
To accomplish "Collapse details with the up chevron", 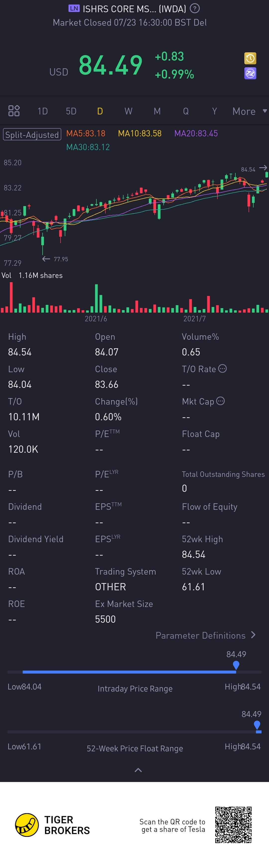I will click(x=138, y=770).
